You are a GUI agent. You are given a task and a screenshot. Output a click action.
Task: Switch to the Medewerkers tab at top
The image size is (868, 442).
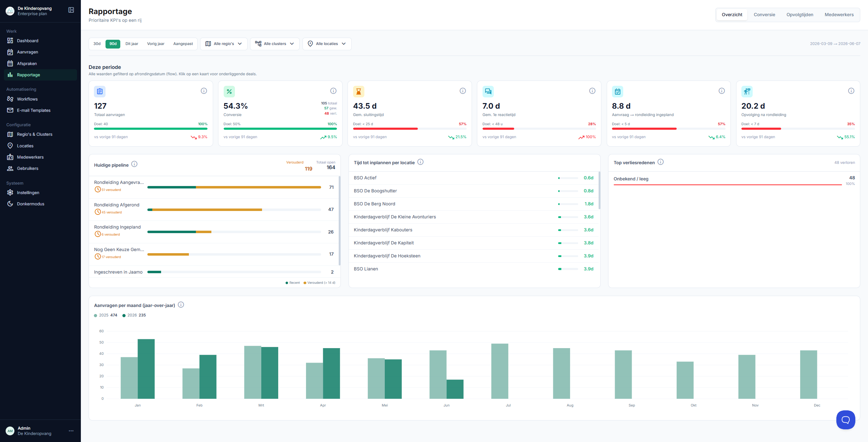click(839, 15)
